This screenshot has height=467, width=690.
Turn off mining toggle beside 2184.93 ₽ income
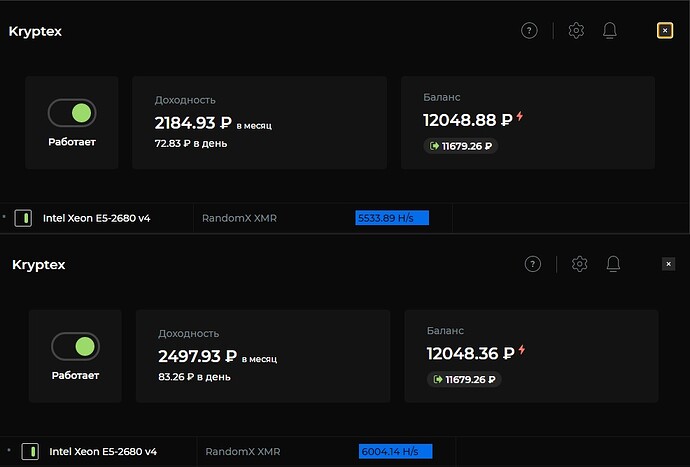coord(72,113)
